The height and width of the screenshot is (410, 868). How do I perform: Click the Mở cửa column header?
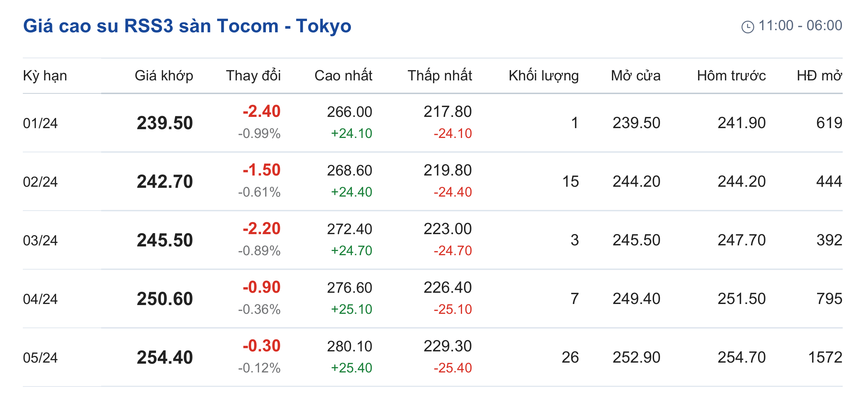[635, 76]
